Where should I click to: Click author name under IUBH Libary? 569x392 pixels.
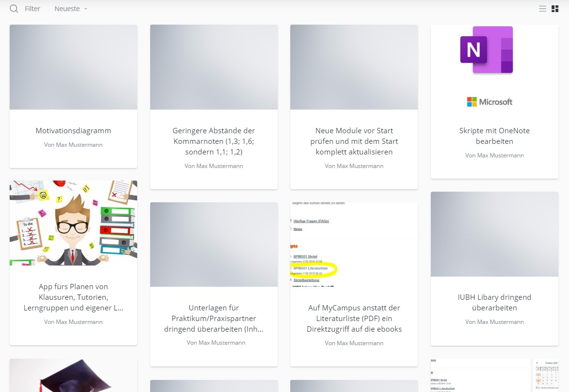[x=495, y=322]
